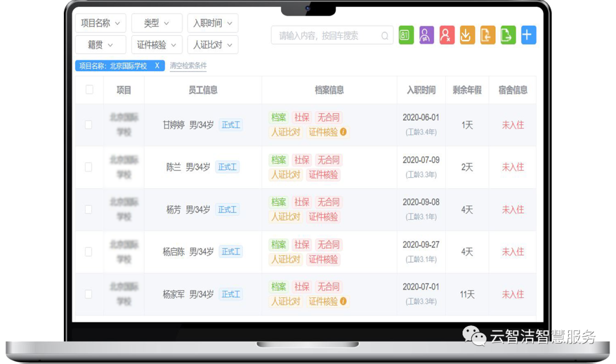Click the green ID card icon

(406, 35)
